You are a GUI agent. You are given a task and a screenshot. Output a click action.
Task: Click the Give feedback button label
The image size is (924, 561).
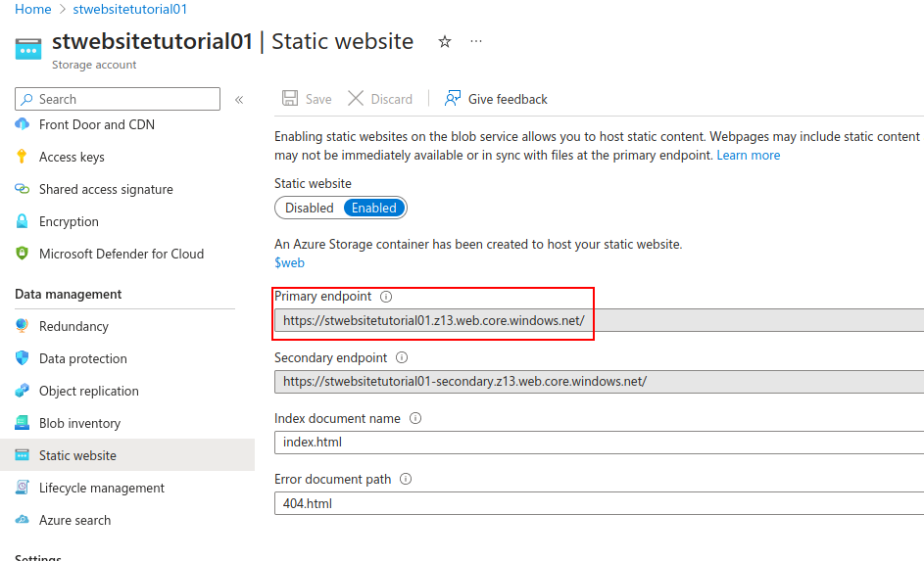[508, 100]
